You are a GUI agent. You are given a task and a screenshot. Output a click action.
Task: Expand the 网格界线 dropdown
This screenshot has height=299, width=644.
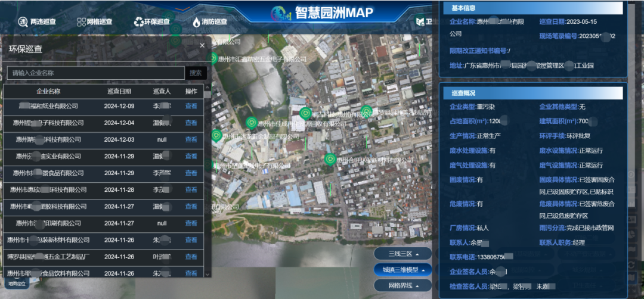(403, 285)
